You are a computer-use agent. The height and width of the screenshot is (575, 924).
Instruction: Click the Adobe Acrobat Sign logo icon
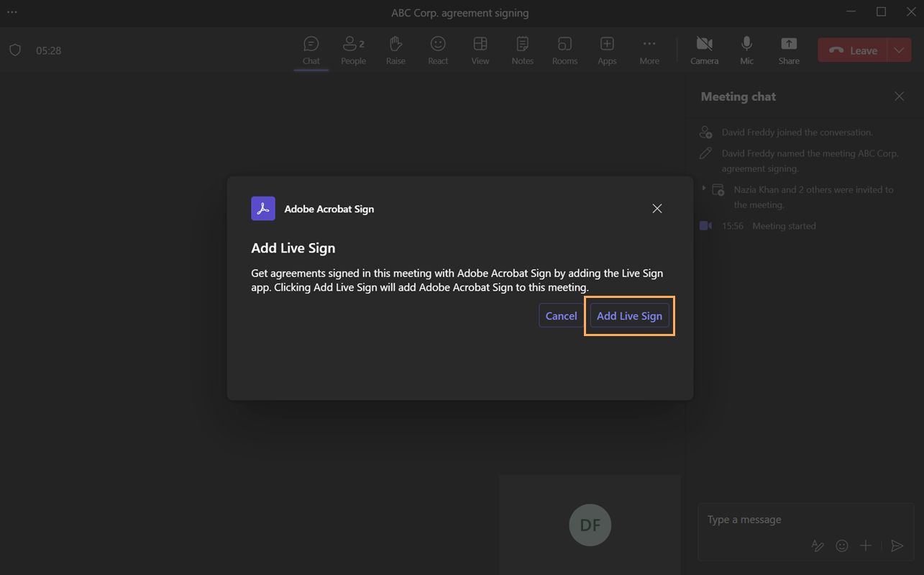[x=263, y=209]
